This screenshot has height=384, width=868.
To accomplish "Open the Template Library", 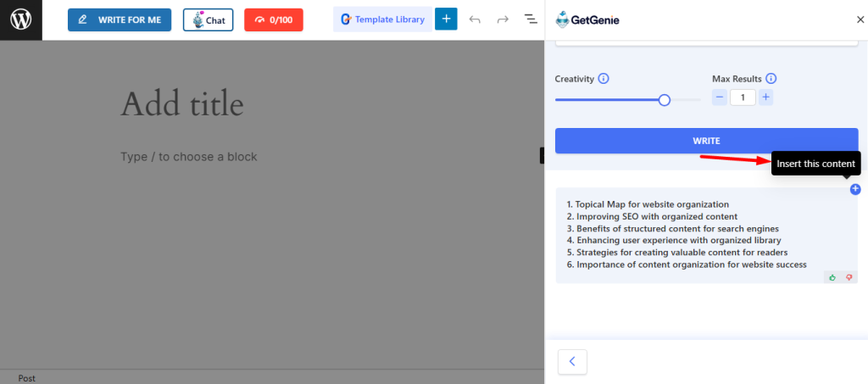I will (x=381, y=19).
